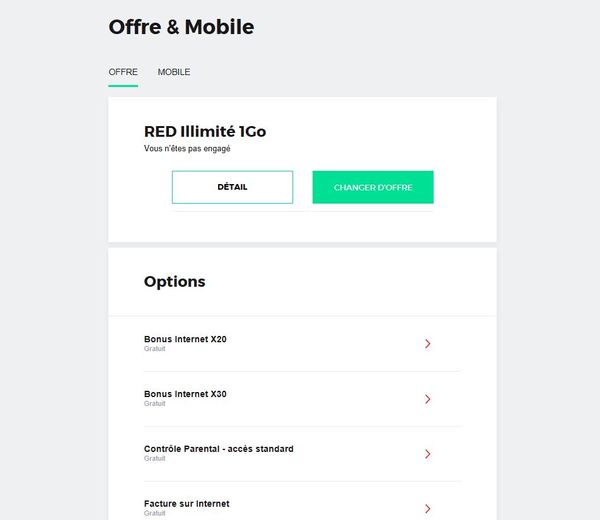Switch to the OFFRE tab
Image resolution: width=600 pixels, height=520 pixels.
(x=123, y=72)
